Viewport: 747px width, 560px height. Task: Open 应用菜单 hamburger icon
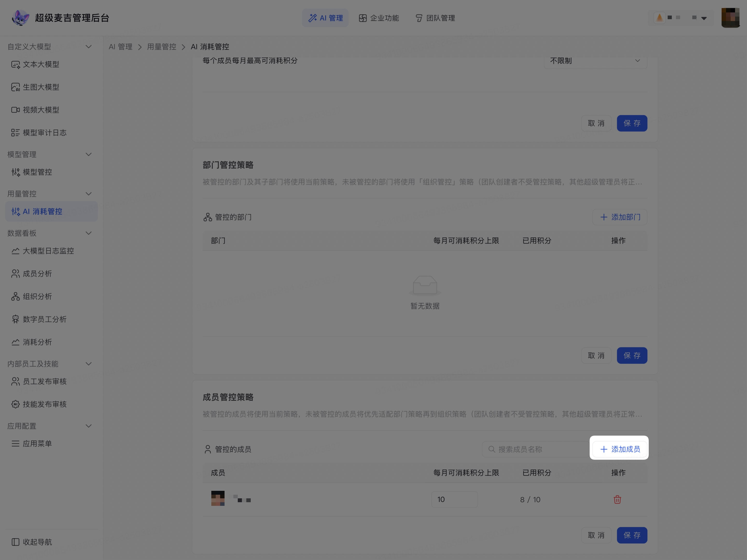tap(16, 444)
